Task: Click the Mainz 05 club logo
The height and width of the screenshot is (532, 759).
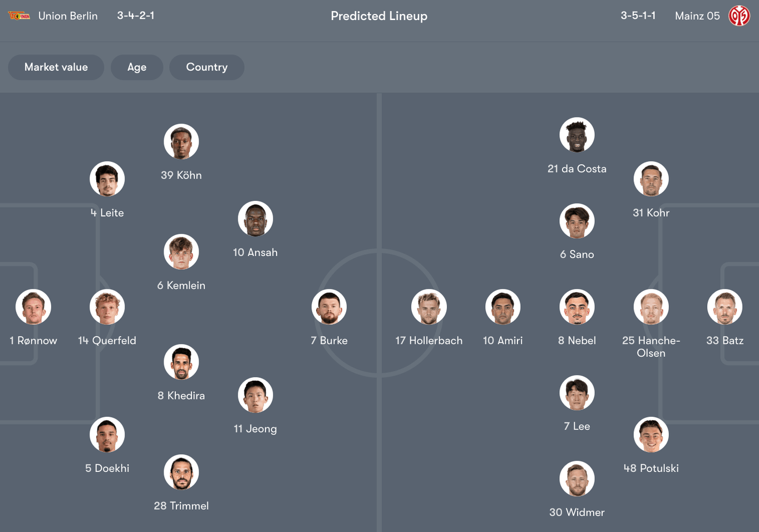Action: pyautogui.click(x=740, y=16)
